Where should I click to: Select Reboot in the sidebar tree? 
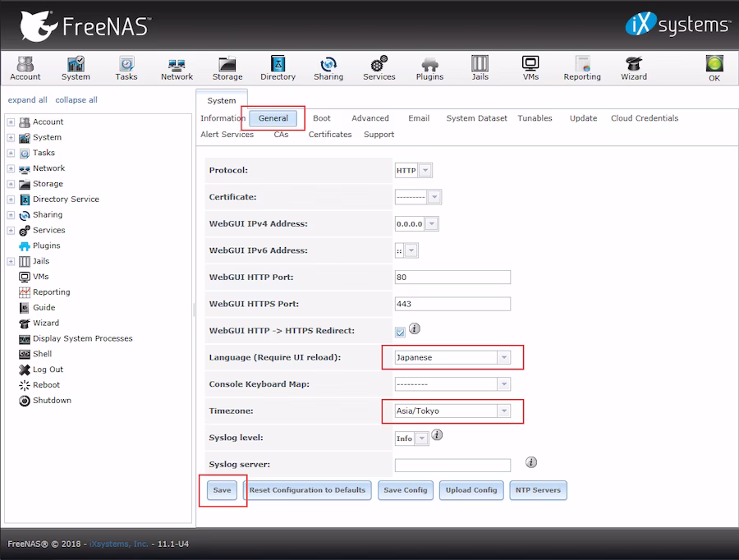[39, 385]
